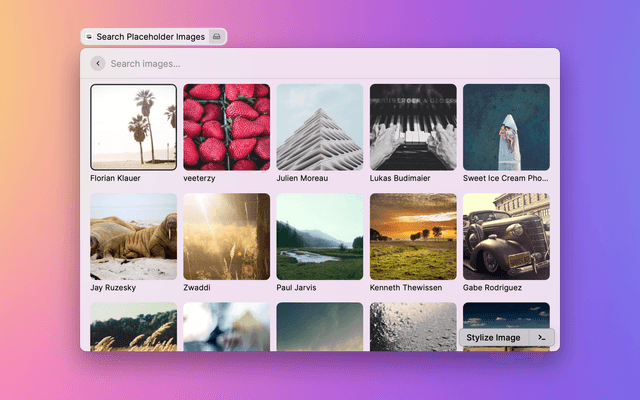Image resolution: width=640 pixels, height=400 pixels.
Task: Select the palm trees photo by Florian Klauer
Action: click(x=133, y=127)
